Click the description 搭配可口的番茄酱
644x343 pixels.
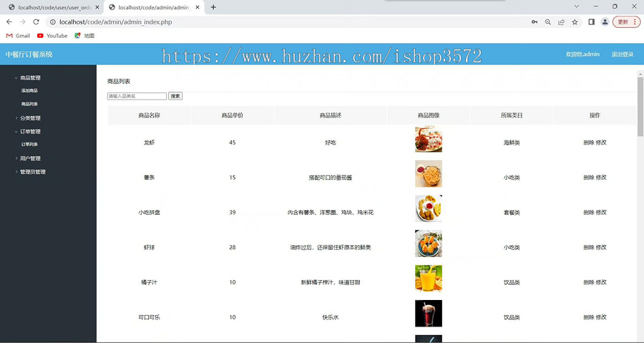coord(331,178)
